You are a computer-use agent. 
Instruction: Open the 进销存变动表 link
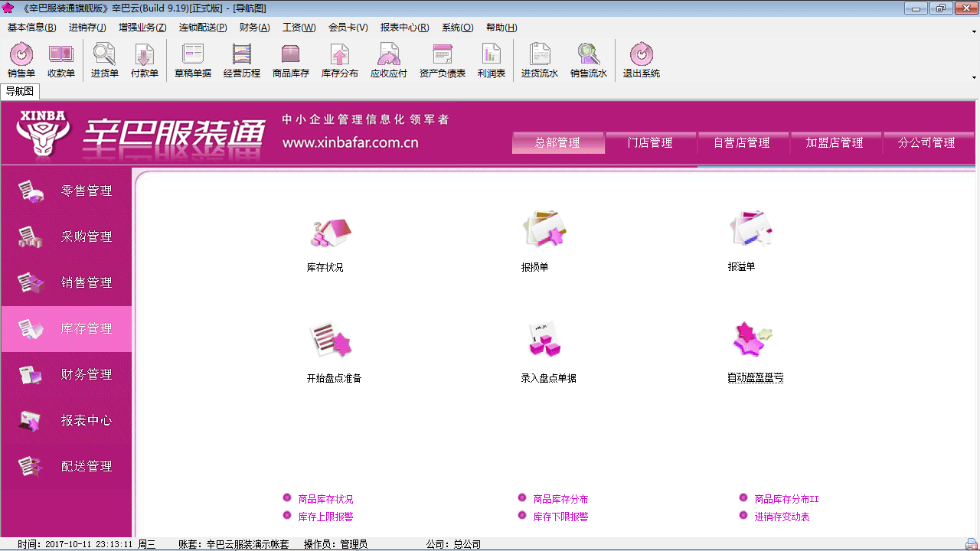[x=782, y=517]
